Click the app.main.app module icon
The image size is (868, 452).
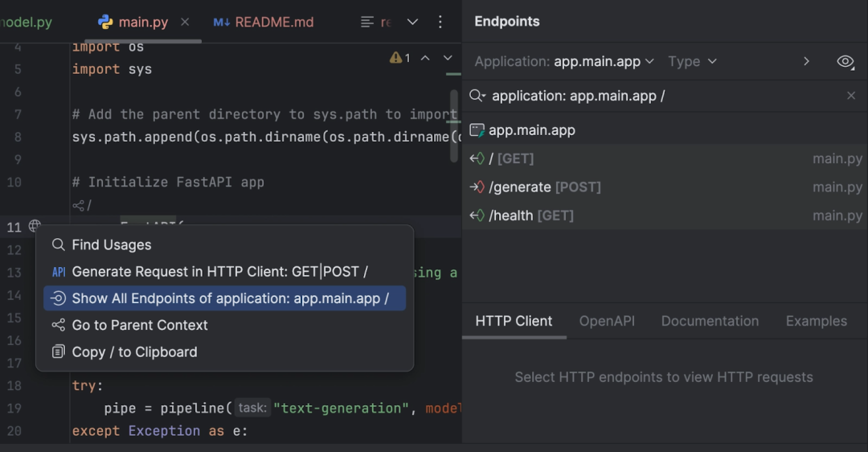coord(477,130)
